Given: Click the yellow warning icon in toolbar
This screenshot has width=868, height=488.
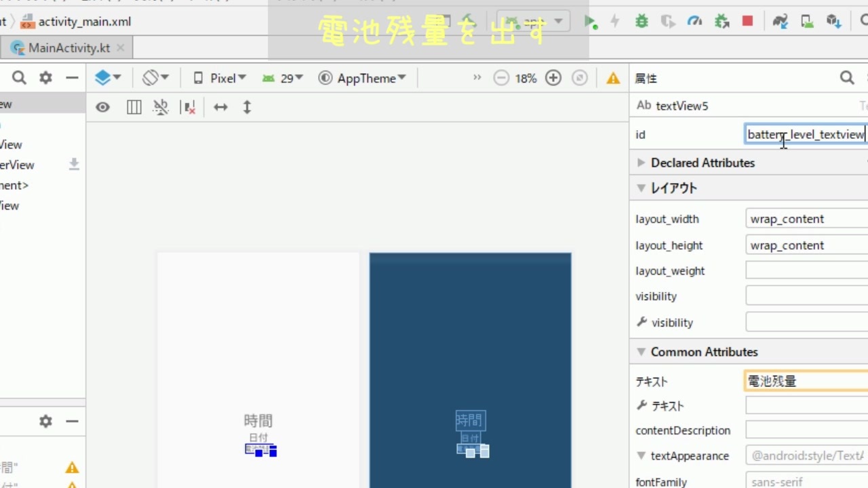Looking at the screenshot, I should click(x=613, y=78).
